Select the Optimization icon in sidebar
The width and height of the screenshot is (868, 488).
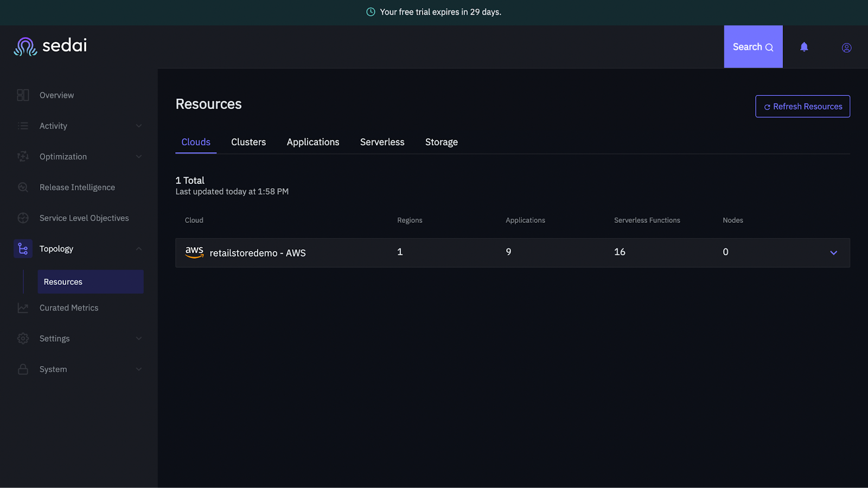coord(23,156)
